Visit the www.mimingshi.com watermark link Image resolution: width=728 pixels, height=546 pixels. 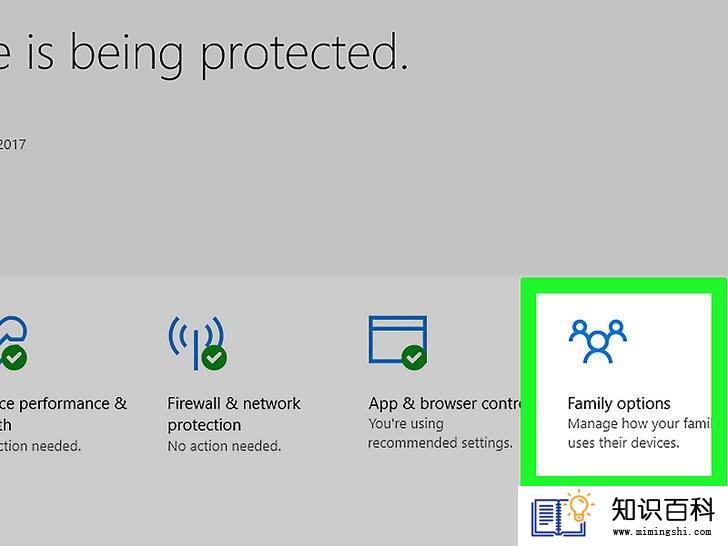click(662, 532)
